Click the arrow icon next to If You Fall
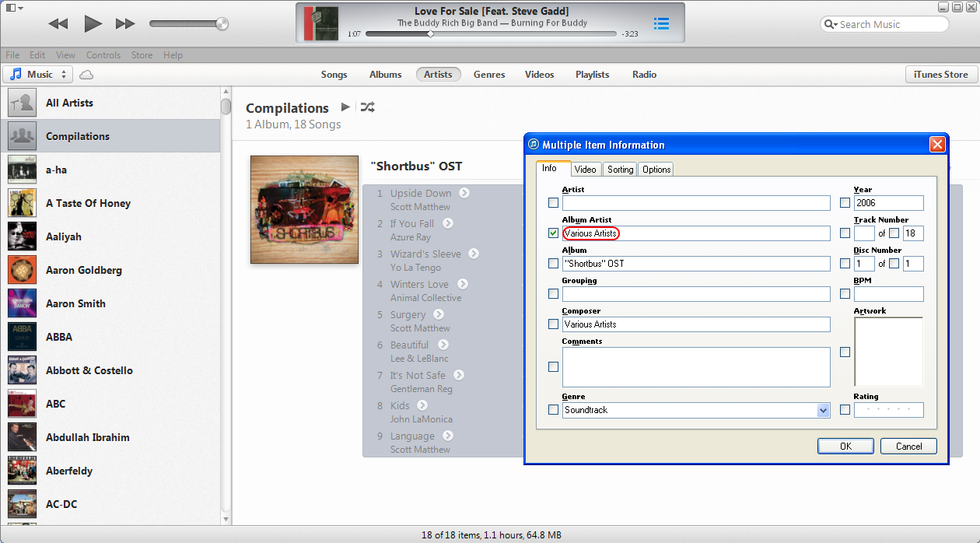 pyautogui.click(x=448, y=223)
